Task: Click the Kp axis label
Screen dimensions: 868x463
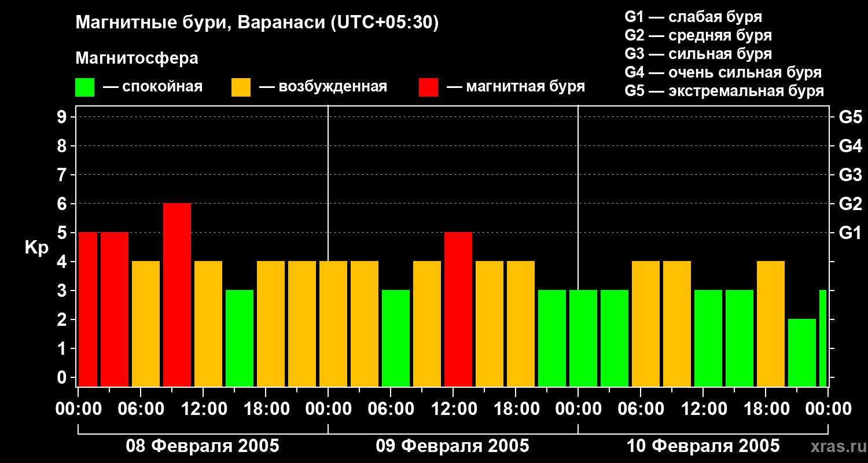Action: coord(37,248)
